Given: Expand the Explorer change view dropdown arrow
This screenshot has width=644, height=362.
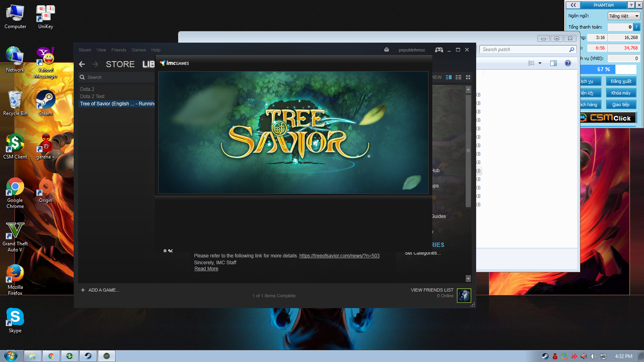Looking at the screenshot, I should (x=540, y=63).
